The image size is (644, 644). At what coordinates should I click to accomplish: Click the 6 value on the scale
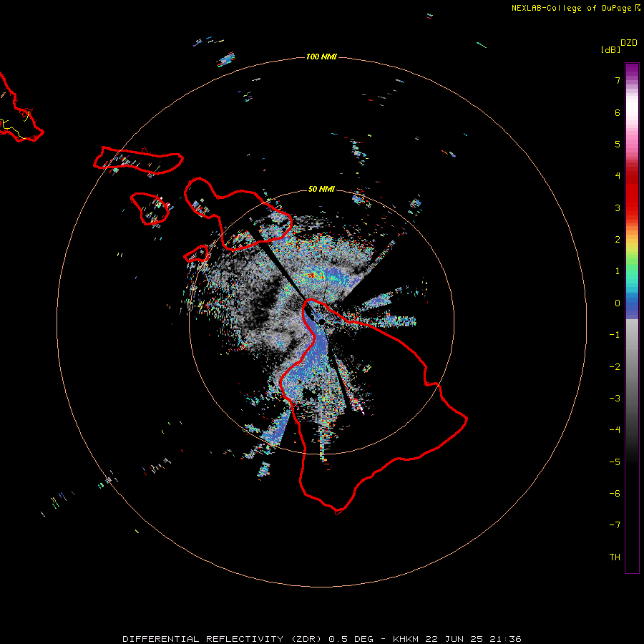(x=618, y=112)
